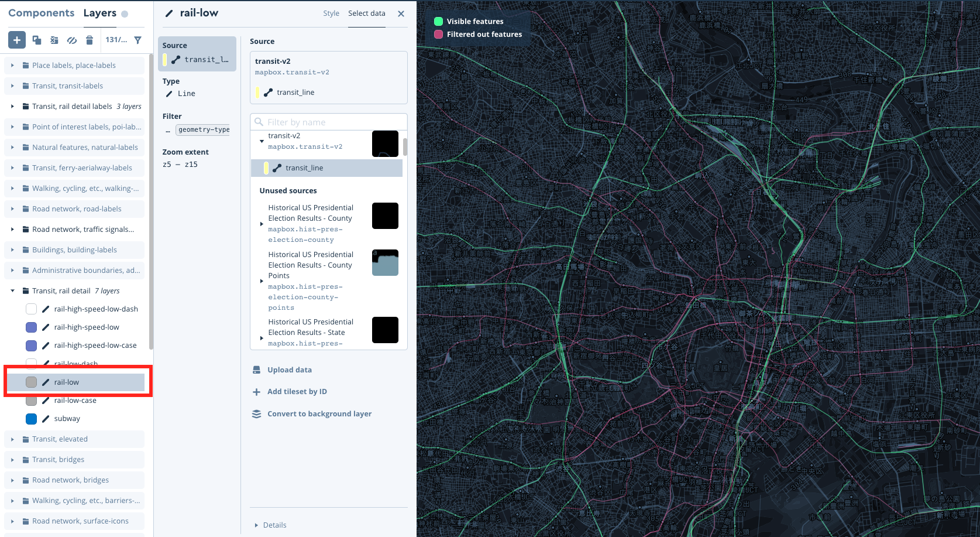Expand Election Results - State source
Screen dimensions: 980x537
(262, 338)
